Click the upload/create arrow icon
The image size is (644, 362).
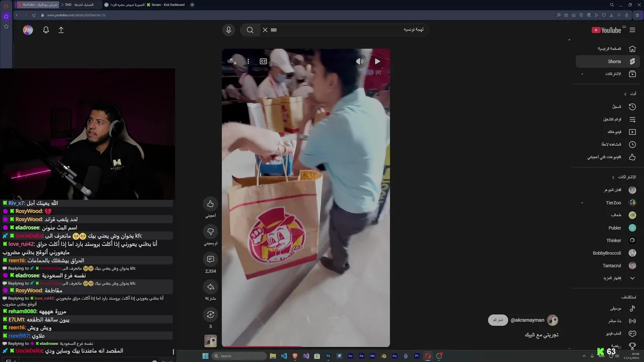click(61, 30)
